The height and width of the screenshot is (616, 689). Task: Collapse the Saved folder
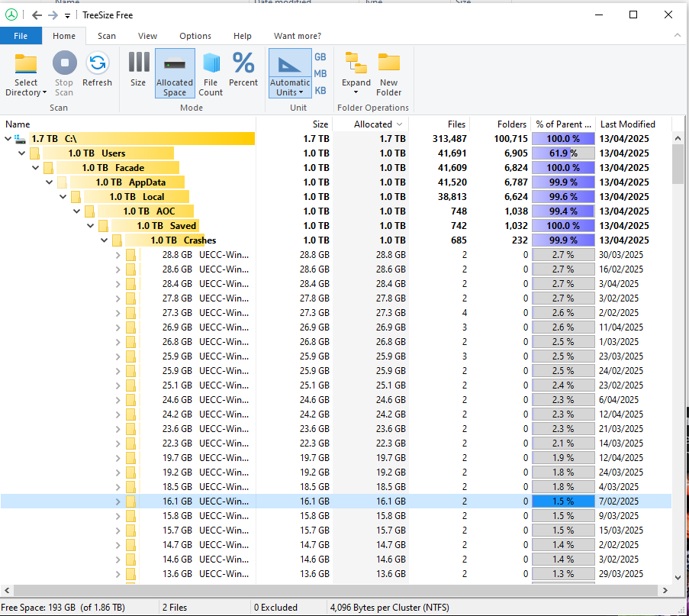click(x=91, y=226)
